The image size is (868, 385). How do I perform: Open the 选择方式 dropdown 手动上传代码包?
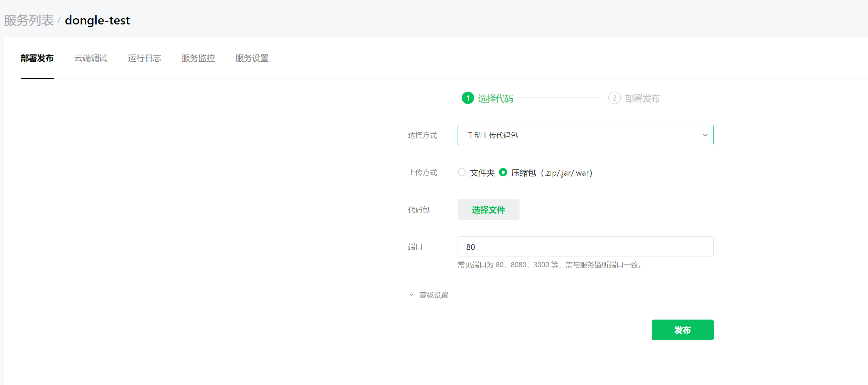[x=585, y=135]
